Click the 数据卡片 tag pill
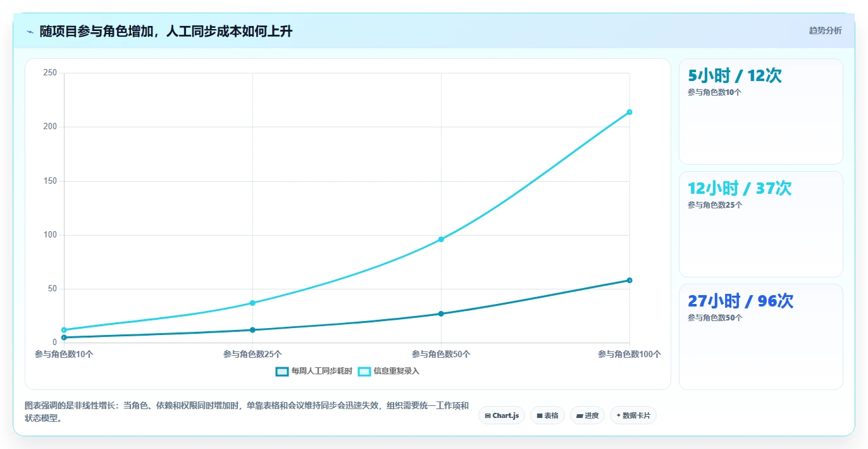This screenshot has height=449, width=868. coord(633,415)
